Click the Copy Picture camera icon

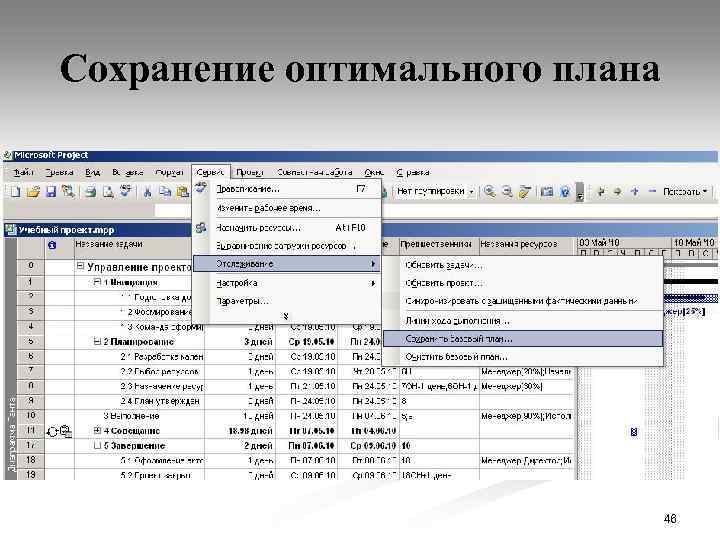pyautogui.click(x=546, y=191)
